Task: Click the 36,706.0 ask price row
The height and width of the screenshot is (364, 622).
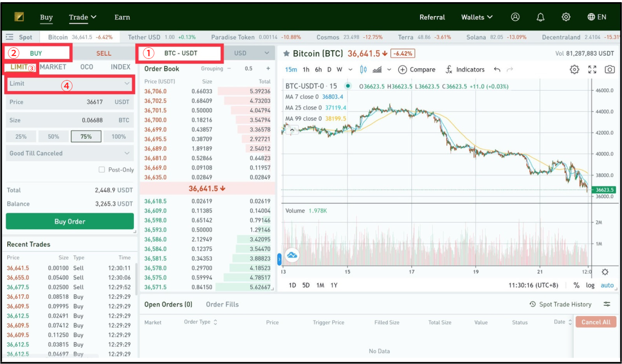Action: point(207,91)
